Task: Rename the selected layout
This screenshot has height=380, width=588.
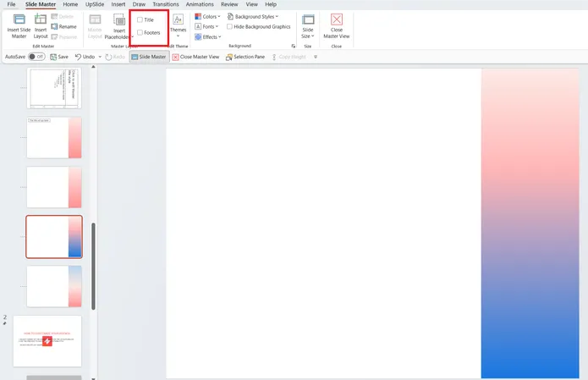Action: click(63, 26)
